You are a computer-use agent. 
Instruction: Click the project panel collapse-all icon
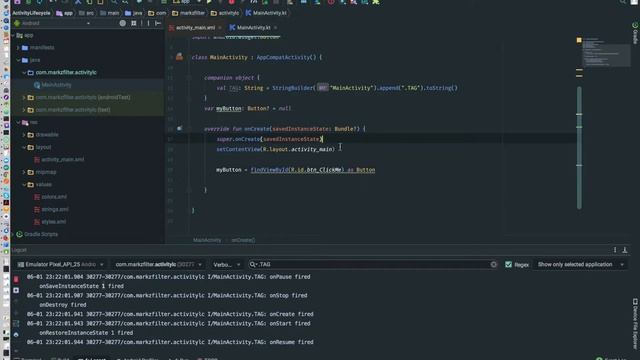click(133, 23)
